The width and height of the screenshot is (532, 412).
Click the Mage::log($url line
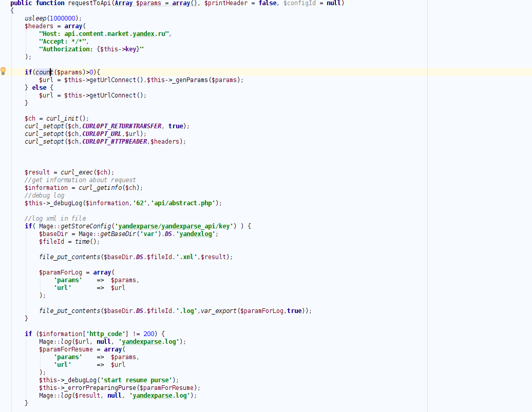(112, 342)
